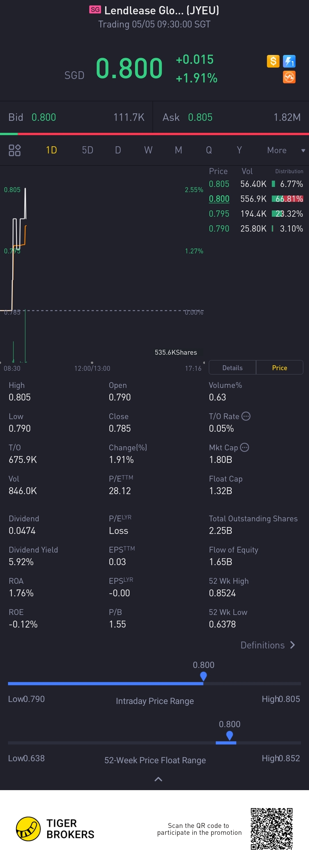
Task: Open Definitions via the right chevron
Action: [x=292, y=645]
